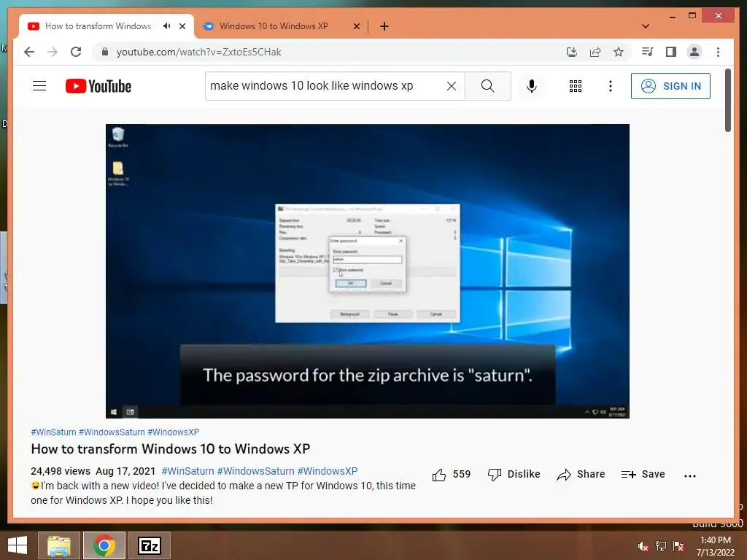Click the #WindowsSaturn hashtag above the title

tap(112, 432)
